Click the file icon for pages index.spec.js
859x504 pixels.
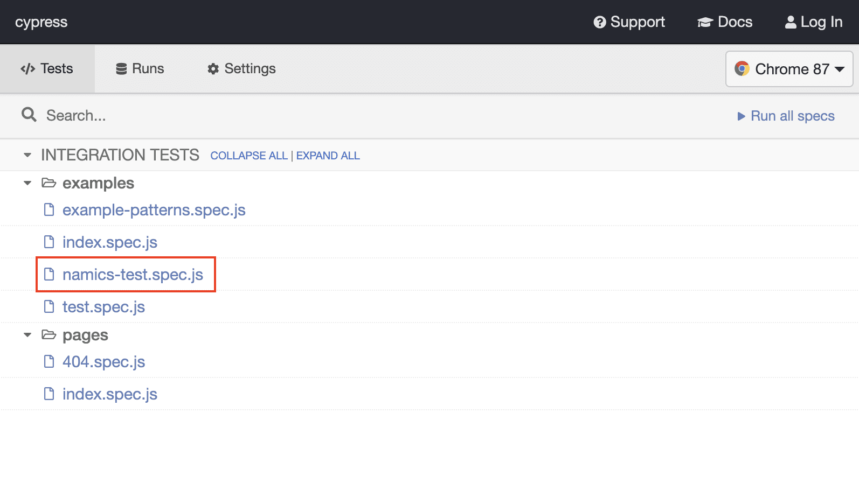(49, 394)
